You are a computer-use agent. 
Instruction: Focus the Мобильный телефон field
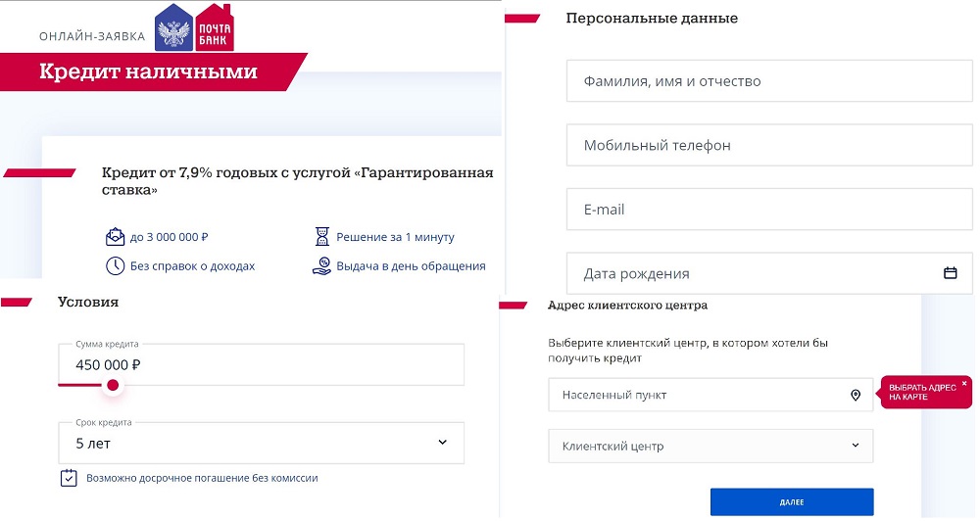(769, 146)
